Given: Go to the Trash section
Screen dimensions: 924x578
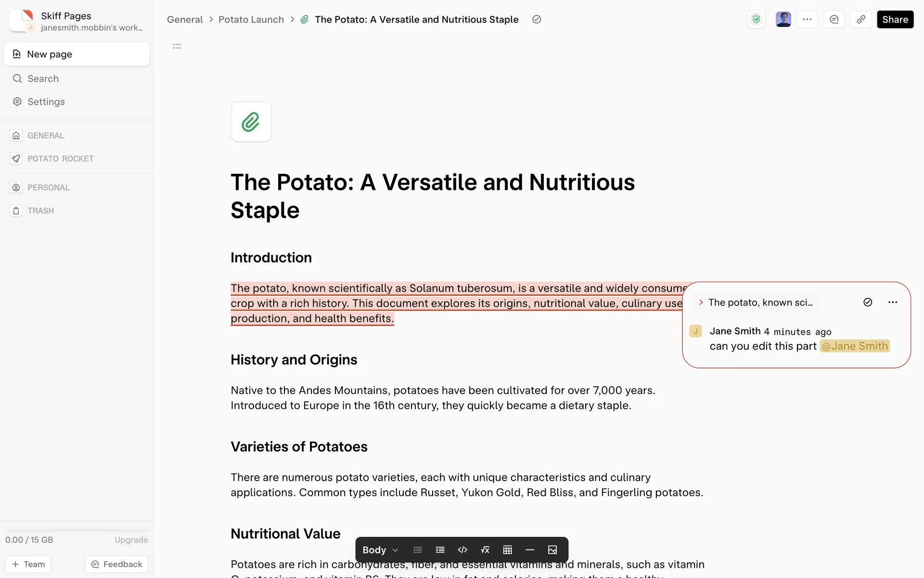Looking at the screenshot, I should [40, 210].
